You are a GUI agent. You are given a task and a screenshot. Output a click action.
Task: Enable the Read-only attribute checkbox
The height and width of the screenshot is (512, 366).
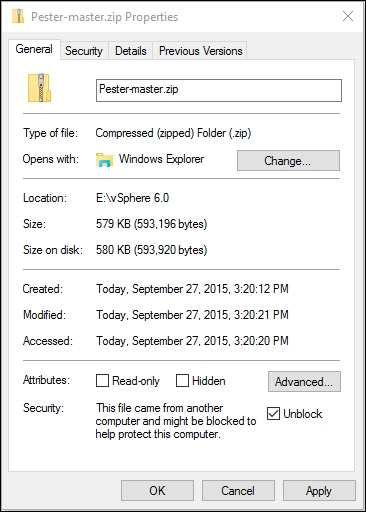pyautogui.click(x=102, y=380)
